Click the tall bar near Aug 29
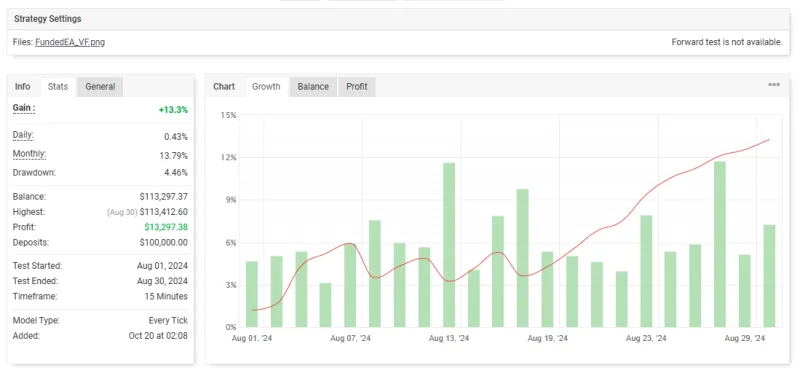 pos(720,244)
